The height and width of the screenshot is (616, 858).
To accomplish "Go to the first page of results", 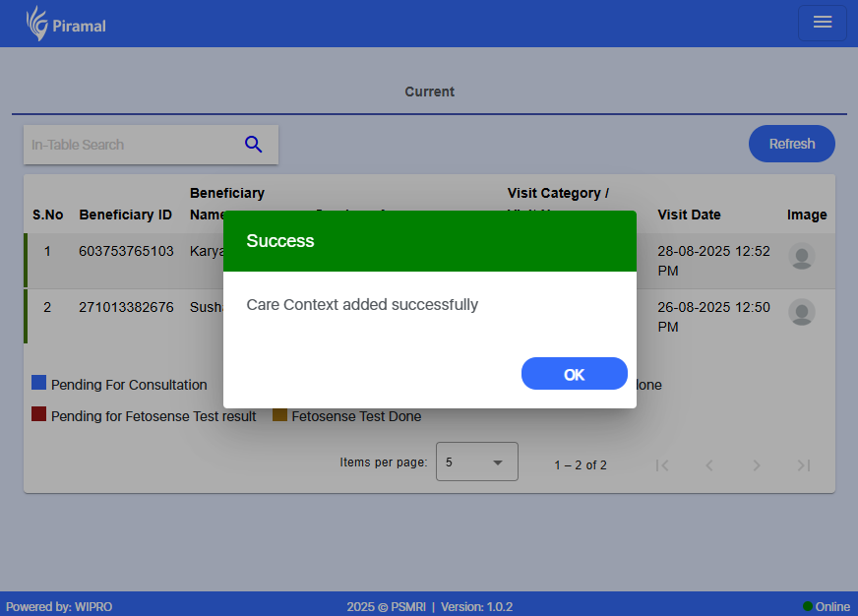I will 662,465.
